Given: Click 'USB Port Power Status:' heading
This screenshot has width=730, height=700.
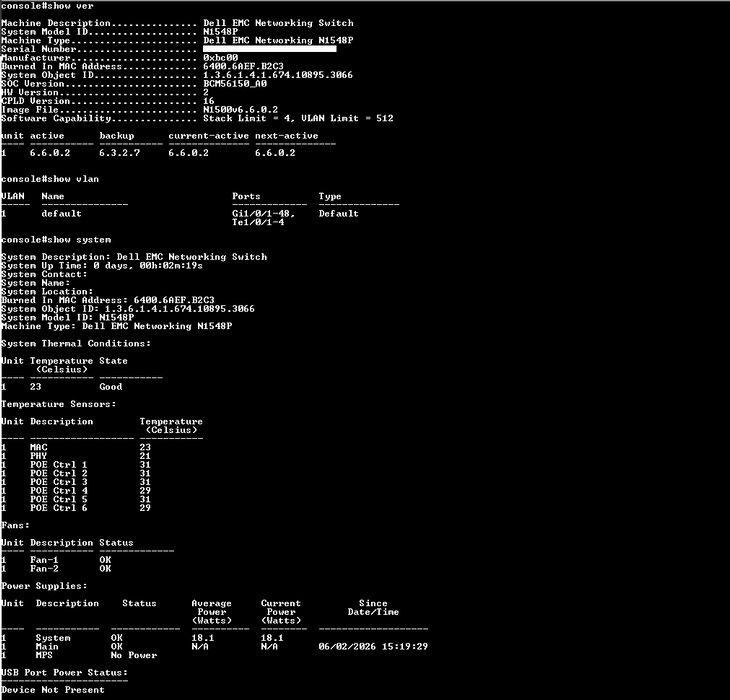Looking at the screenshot, I should pyautogui.click(x=64, y=673).
